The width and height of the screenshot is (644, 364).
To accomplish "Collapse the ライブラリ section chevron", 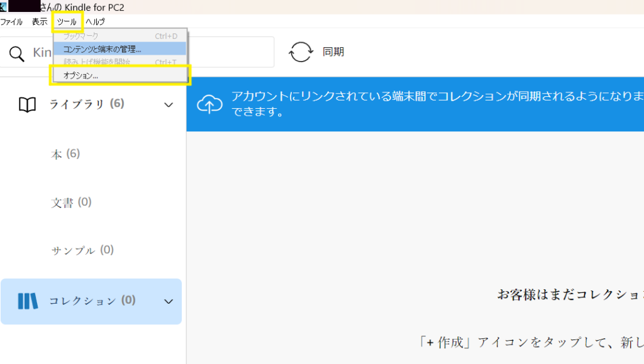I will click(x=169, y=105).
